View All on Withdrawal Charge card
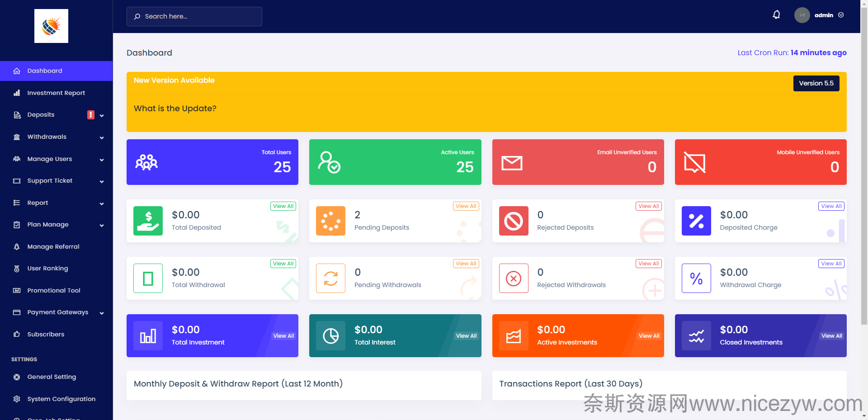 point(831,264)
